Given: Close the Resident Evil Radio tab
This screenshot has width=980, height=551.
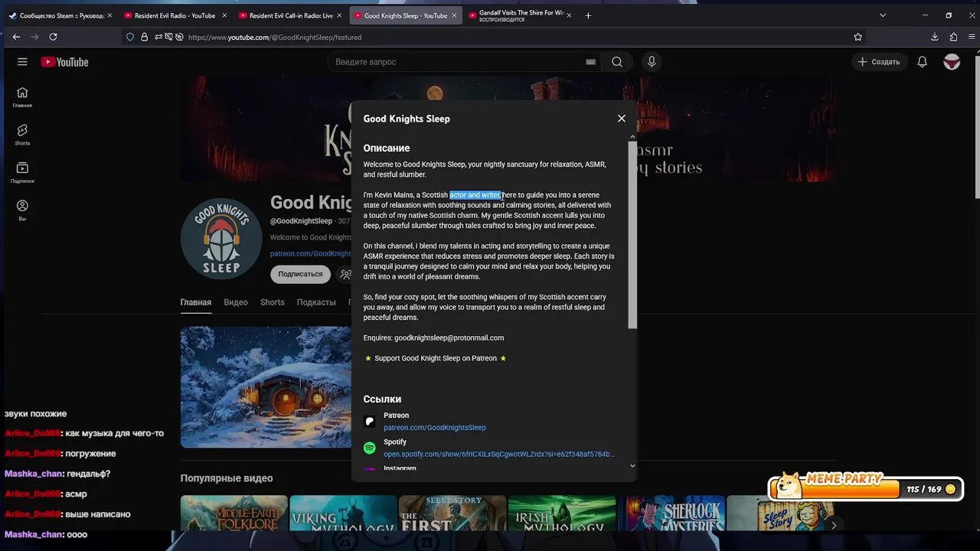Looking at the screenshot, I should click(224, 15).
